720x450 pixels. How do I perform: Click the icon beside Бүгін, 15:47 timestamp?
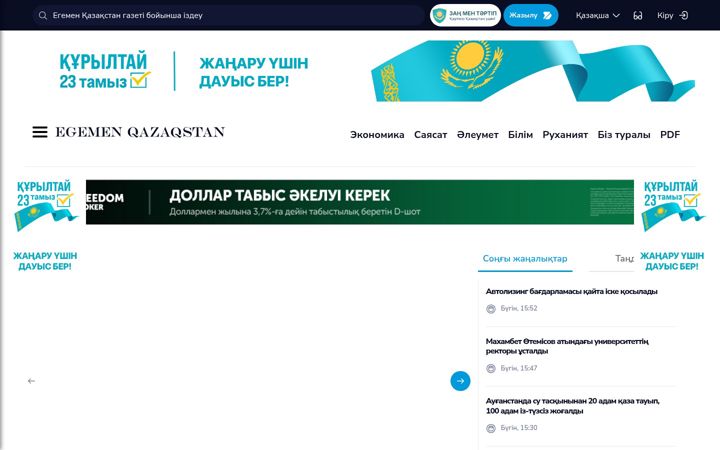pos(491,368)
